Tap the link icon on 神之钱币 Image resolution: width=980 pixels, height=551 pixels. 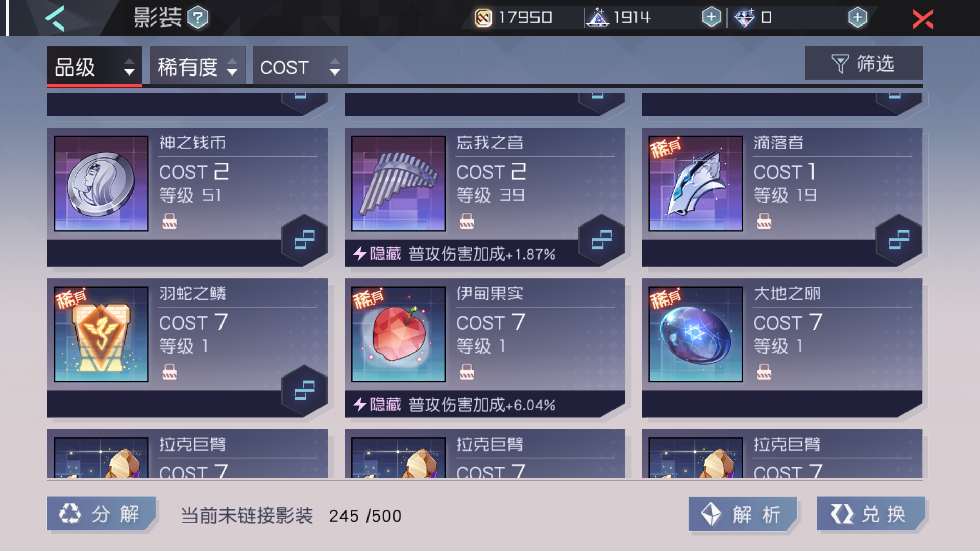pos(305,240)
